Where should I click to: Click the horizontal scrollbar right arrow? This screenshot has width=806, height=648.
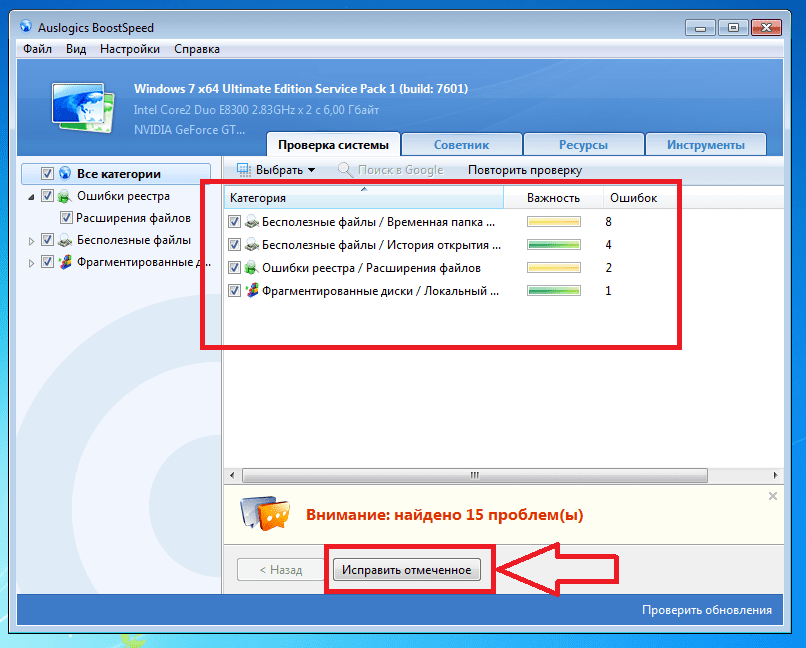pyautogui.click(x=775, y=475)
